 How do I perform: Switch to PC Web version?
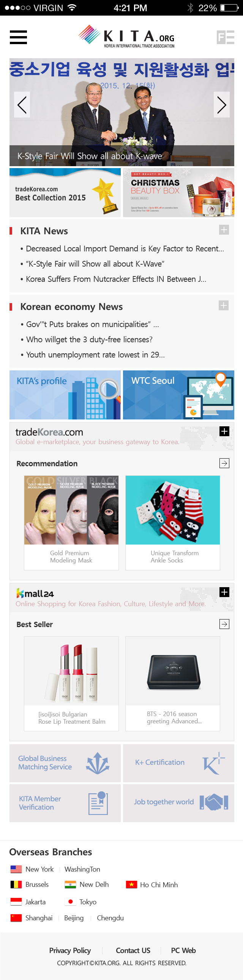(x=183, y=950)
